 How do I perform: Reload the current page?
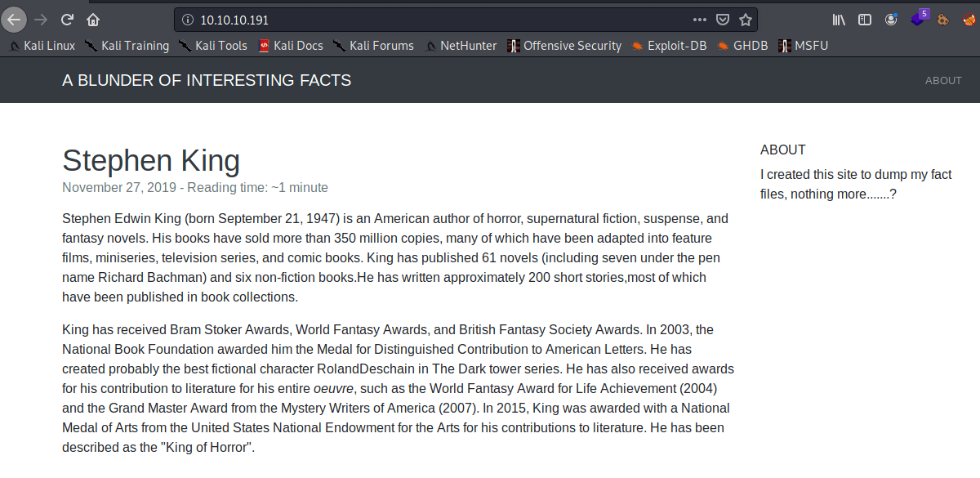coord(67,20)
